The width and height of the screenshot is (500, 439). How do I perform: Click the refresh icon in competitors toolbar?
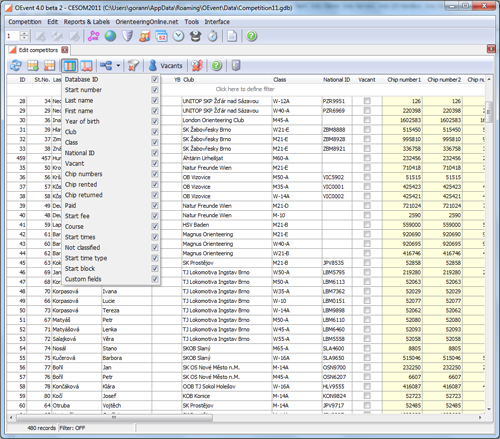pyautogui.click(x=16, y=65)
